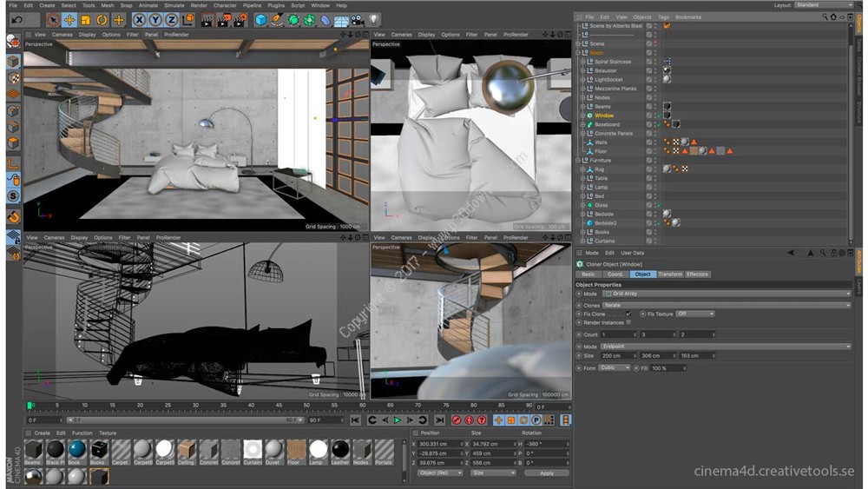Select the Move tool in top toolbar

69,19
